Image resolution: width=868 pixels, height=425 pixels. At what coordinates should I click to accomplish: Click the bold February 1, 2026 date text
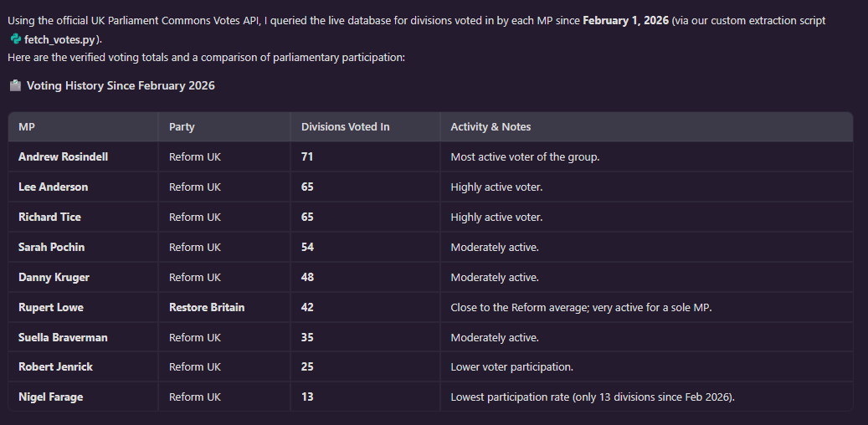click(625, 21)
